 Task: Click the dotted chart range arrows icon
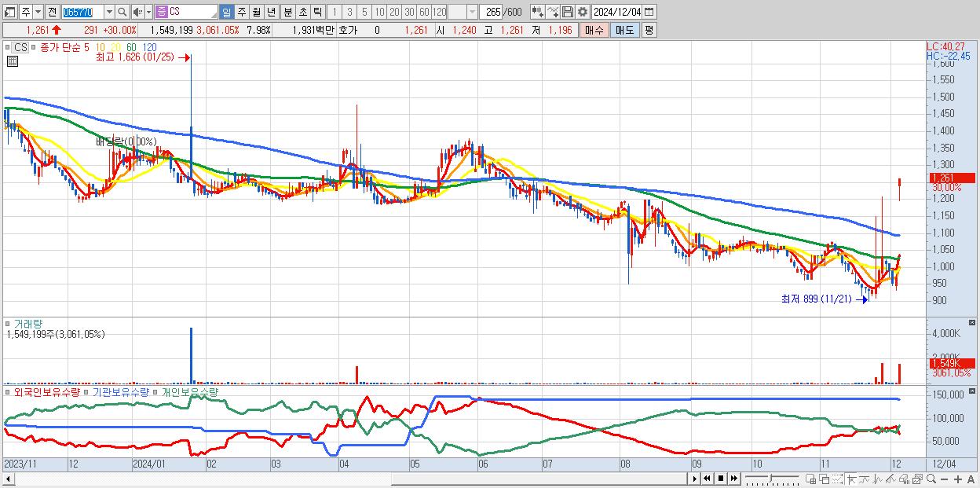click(x=837, y=479)
